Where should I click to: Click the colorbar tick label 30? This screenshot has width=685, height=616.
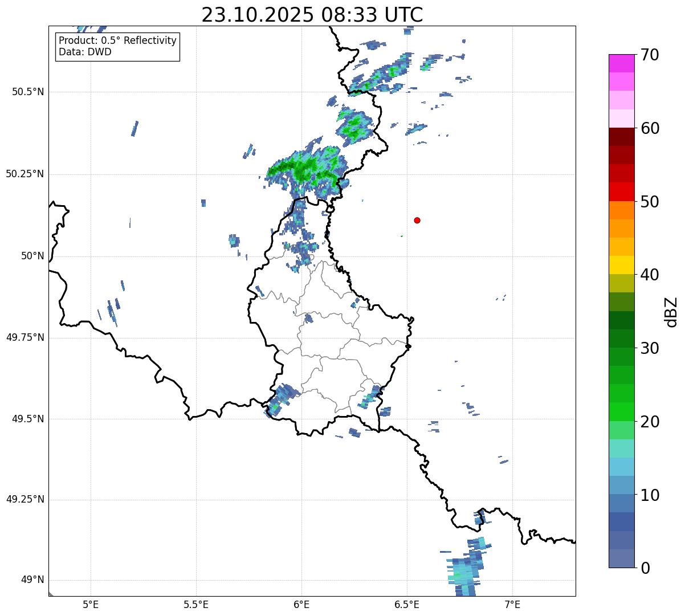(650, 348)
